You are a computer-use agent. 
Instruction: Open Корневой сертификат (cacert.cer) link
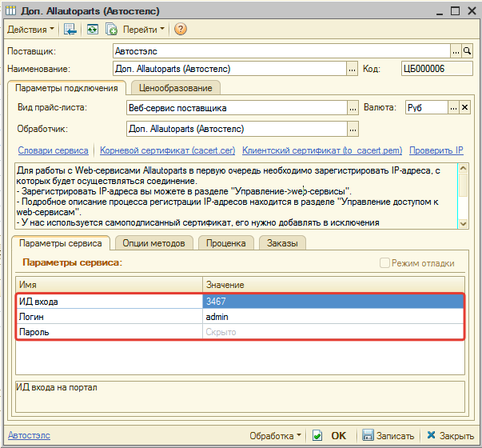168,150
